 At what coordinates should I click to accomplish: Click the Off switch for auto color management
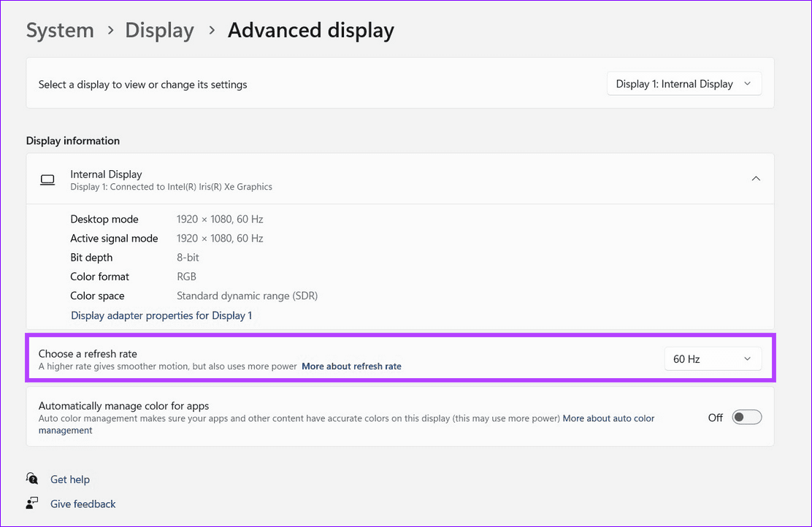click(x=746, y=416)
